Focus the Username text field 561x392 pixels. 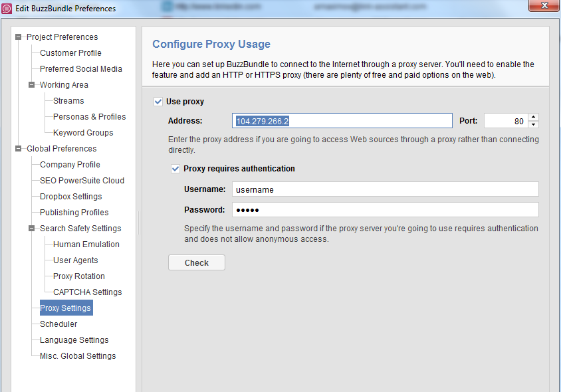pos(386,189)
